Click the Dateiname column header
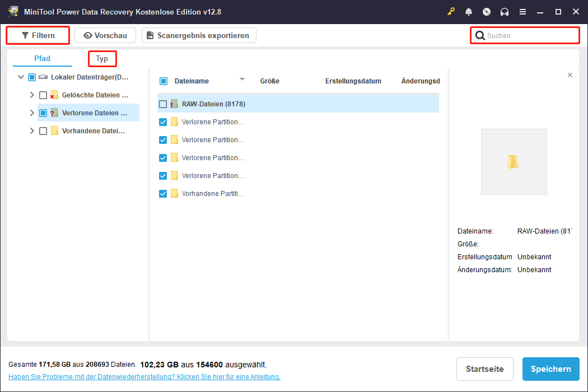The height and width of the screenshot is (392, 588). pos(192,81)
